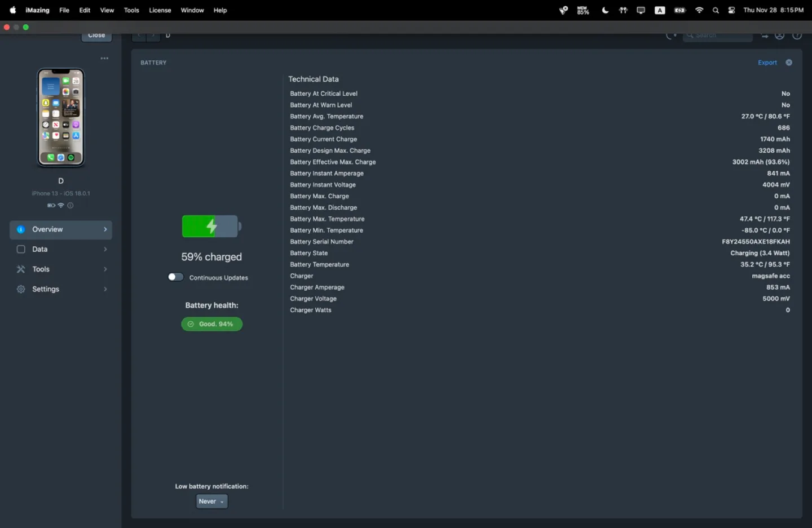Click the device info icon under iPhone 13
This screenshot has width=812, height=528.
pos(70,206)
